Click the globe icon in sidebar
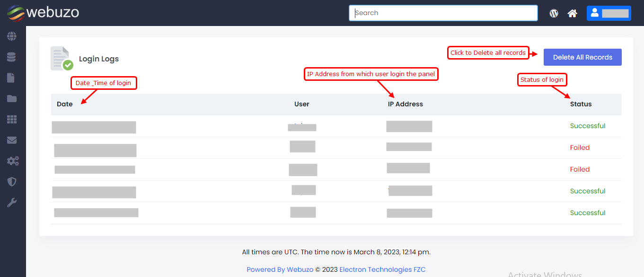Image resolution: width=644 pixels, height=277 pixels. coord(12,36)
